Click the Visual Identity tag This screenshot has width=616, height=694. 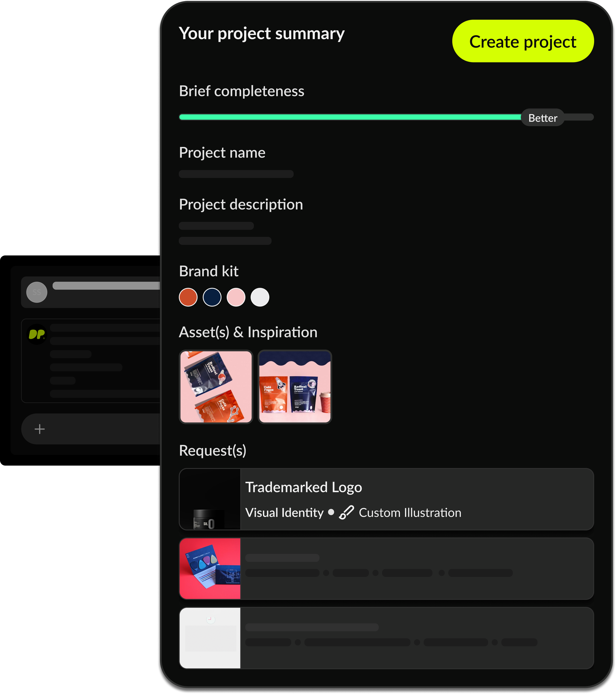[284, 512]
